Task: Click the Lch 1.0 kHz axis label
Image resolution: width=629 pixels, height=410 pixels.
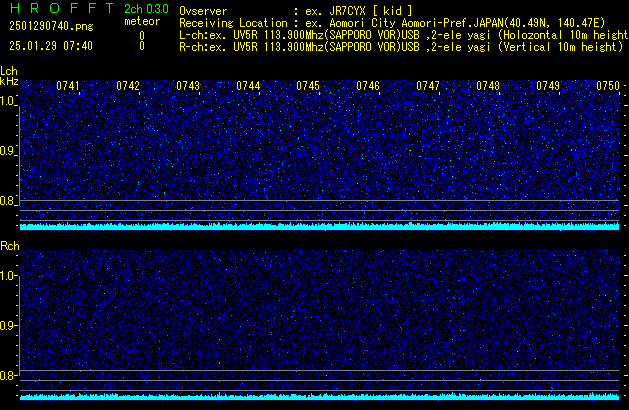Action: coord(7,101)
